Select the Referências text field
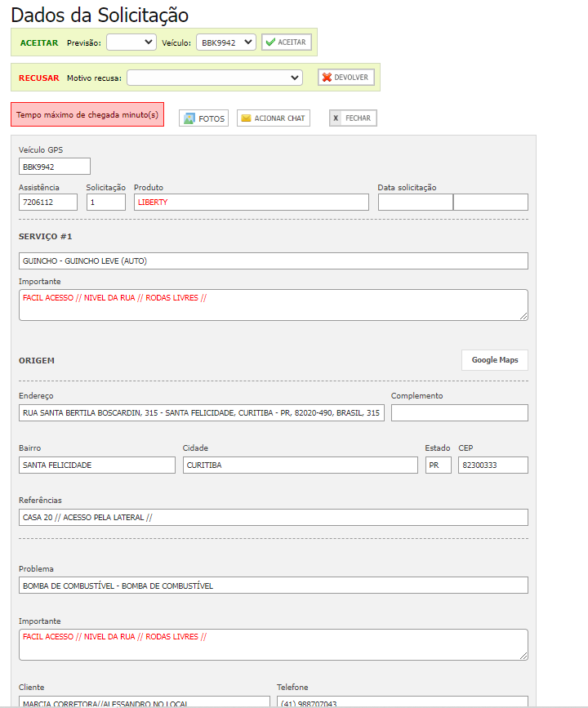588x708 pixels. 273,518
